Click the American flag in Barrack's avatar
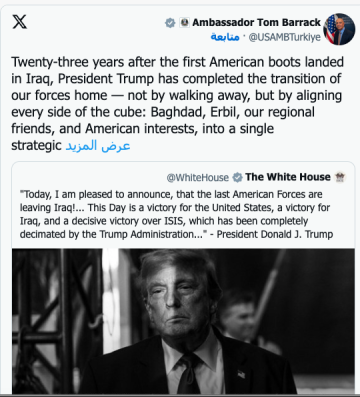The image size is (360, 397). coord(330,29)
